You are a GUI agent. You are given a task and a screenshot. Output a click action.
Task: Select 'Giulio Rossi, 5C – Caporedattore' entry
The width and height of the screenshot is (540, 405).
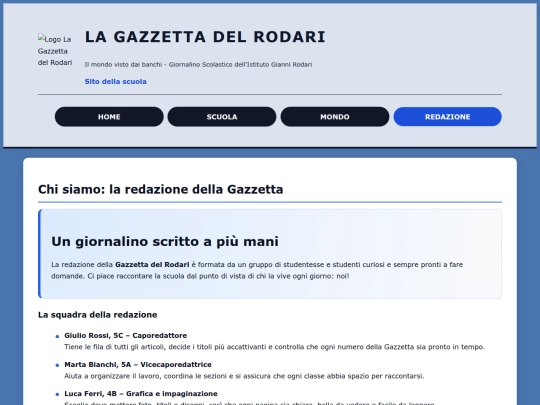126,335
